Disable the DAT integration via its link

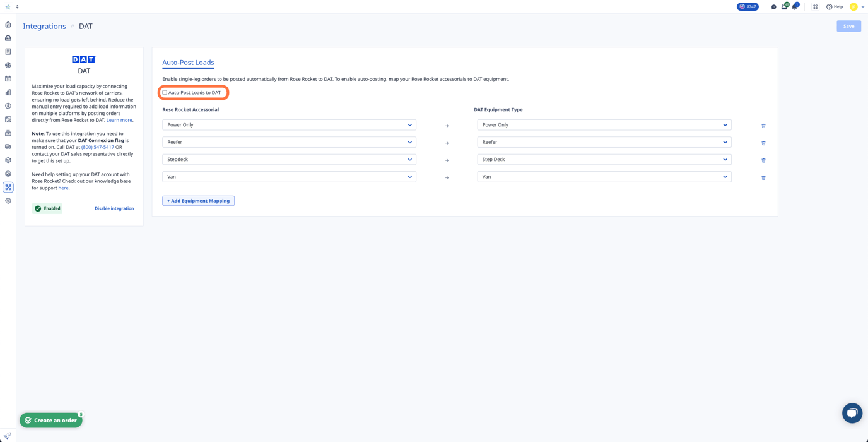click(x=114, y=208)
